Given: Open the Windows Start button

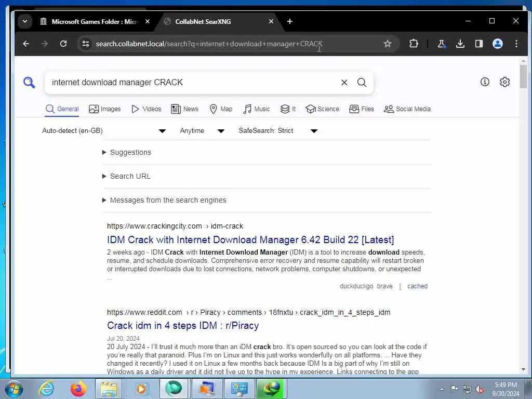Looking at the screenshot, I should (14, 389).
